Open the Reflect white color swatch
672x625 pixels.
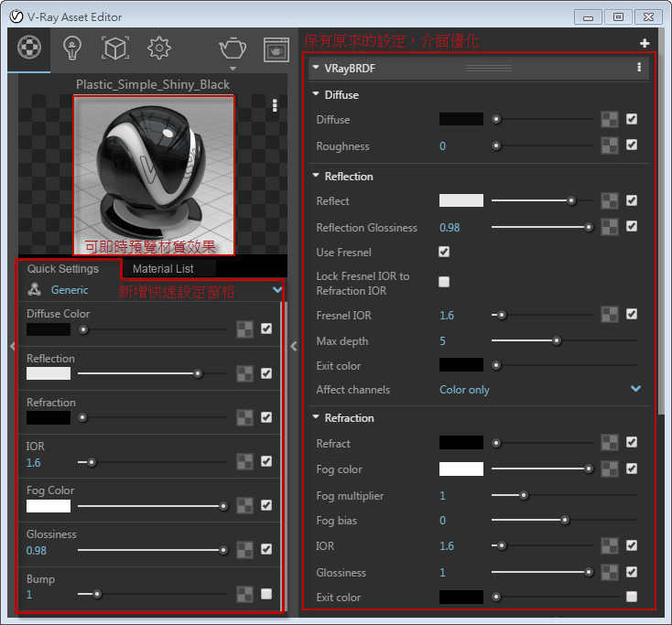461,200
